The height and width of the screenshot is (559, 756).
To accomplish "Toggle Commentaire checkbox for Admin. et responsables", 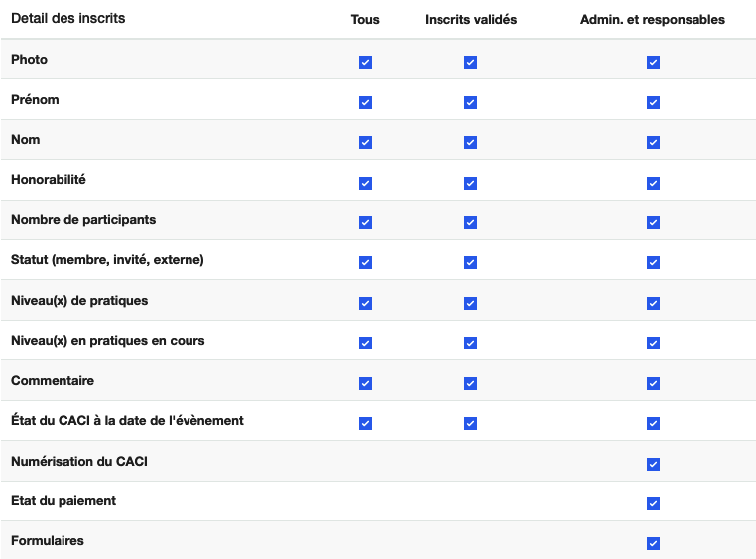I will (653, 383).
